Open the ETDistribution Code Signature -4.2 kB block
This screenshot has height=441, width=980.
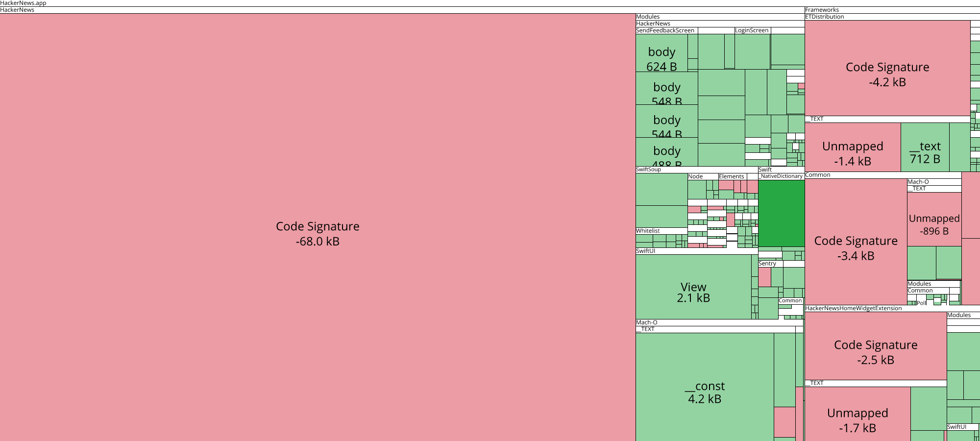click(887, 73)
